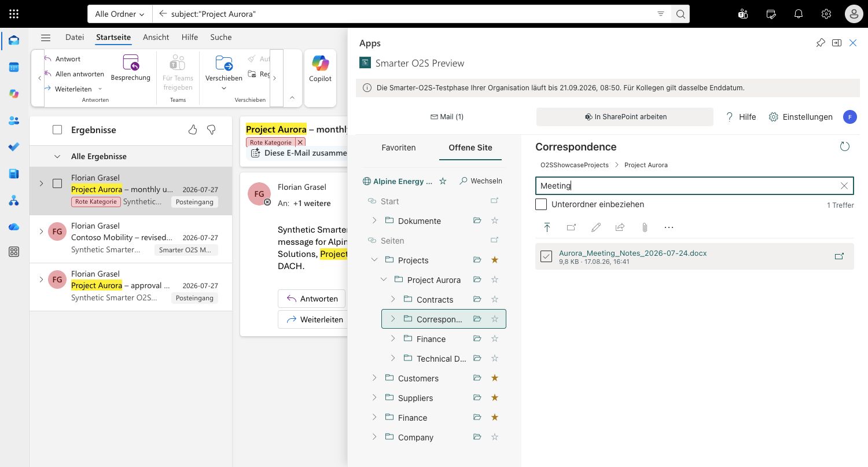868x467 pixels.
Task: Click the paperclip attach icon
Action: 645,227
